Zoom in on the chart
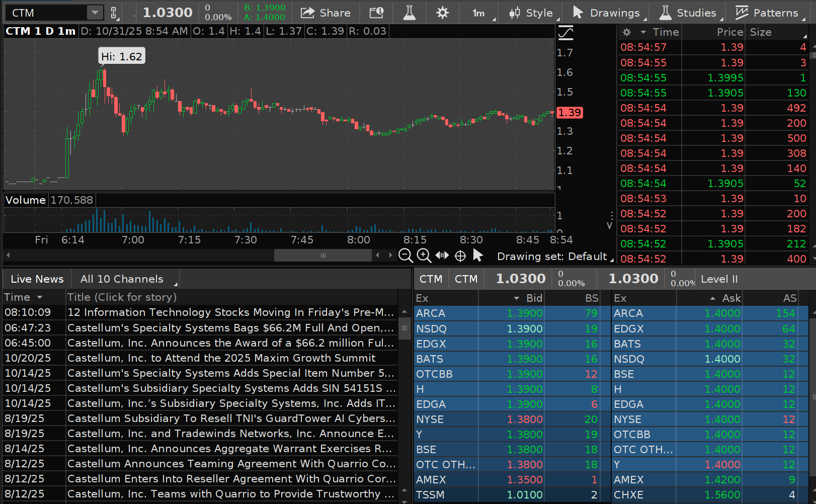Image resolution: width=816 pixels, height=504 pixels. (424, 256)
